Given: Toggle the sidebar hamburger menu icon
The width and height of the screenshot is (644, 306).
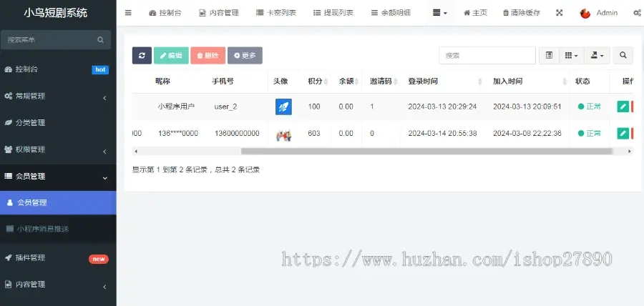Looking at the screenshot, I should [x=128, y=13].
